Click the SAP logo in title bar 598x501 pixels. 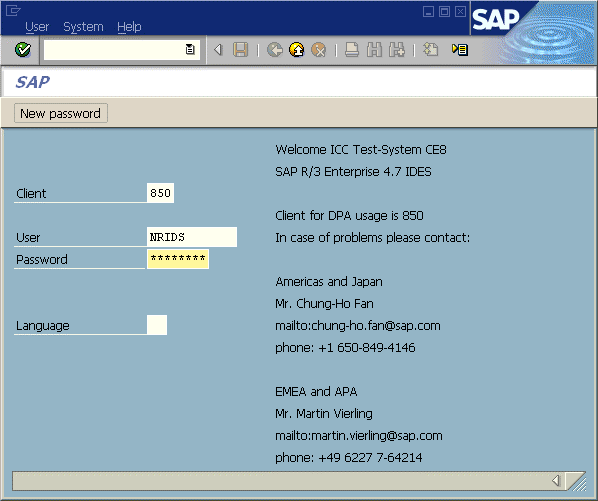tap(495, 19)
